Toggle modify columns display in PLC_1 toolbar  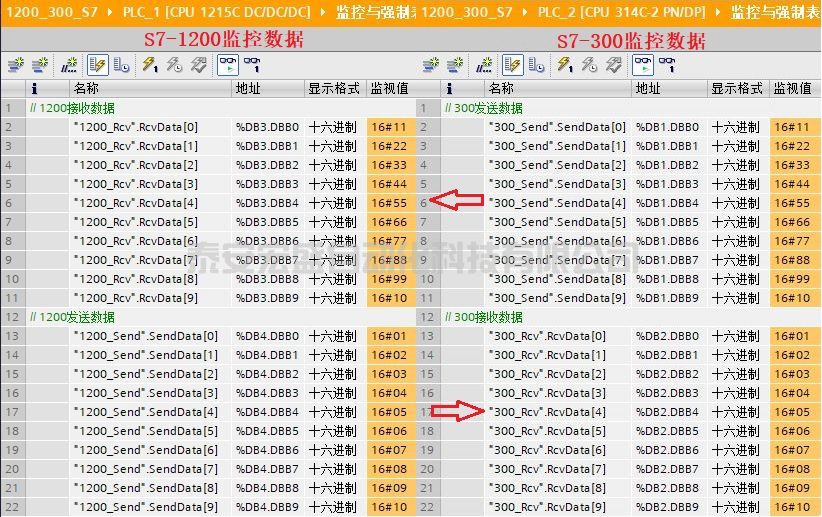[97, 65]
